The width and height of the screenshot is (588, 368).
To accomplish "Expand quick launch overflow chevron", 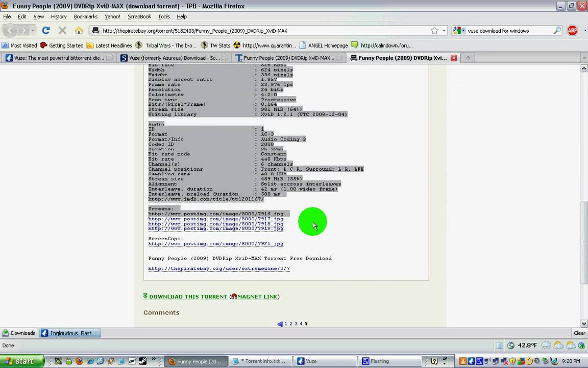I will pyautogui.click(x=154, y=359).
